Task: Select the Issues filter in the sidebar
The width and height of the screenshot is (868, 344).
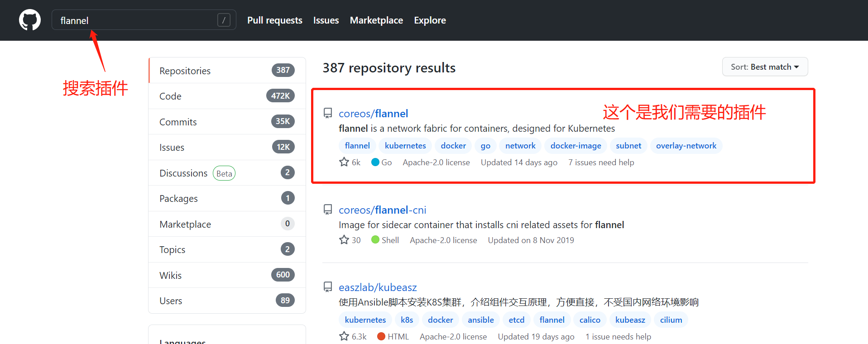Action: click(x=227, y=147)
